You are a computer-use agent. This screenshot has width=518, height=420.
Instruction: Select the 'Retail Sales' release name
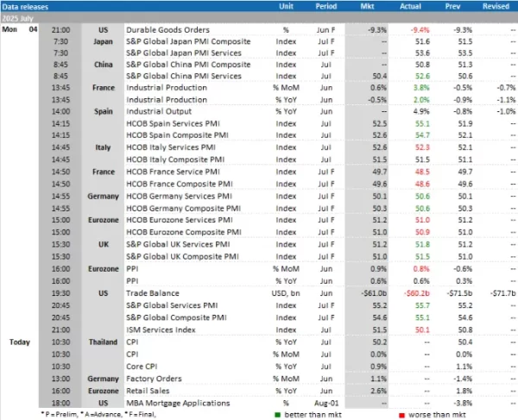[148, 391]
